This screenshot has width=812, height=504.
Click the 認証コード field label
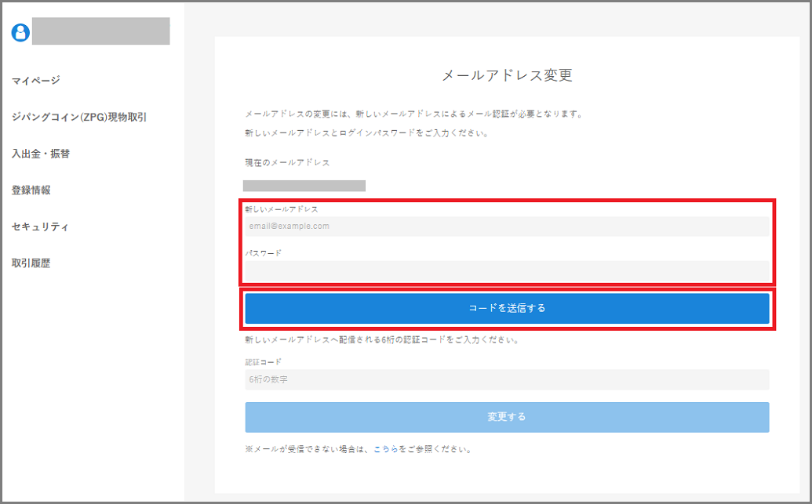click(263, 361)
